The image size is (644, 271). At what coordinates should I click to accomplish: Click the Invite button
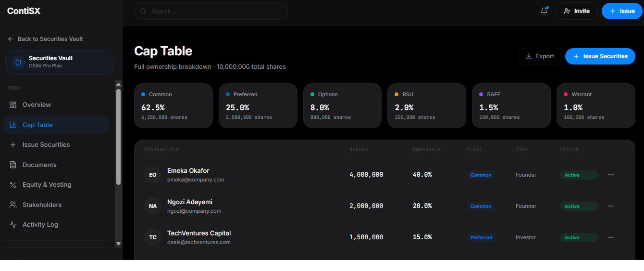(576, 11)
